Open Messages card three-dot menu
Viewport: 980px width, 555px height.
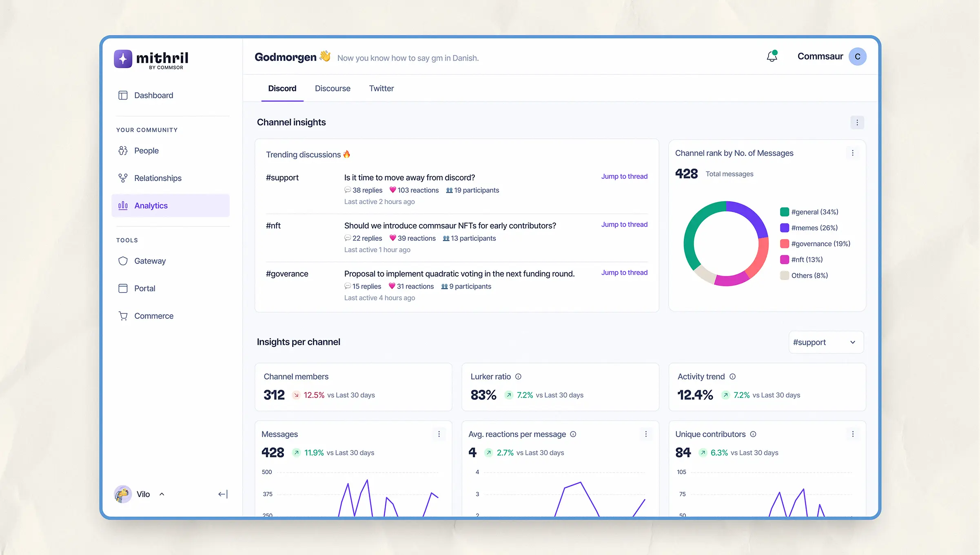point(439,434)
